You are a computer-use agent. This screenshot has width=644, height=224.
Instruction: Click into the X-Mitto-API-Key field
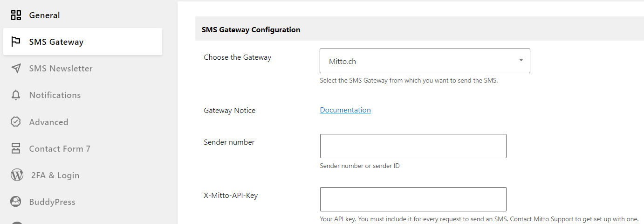[x=413, y=199]
